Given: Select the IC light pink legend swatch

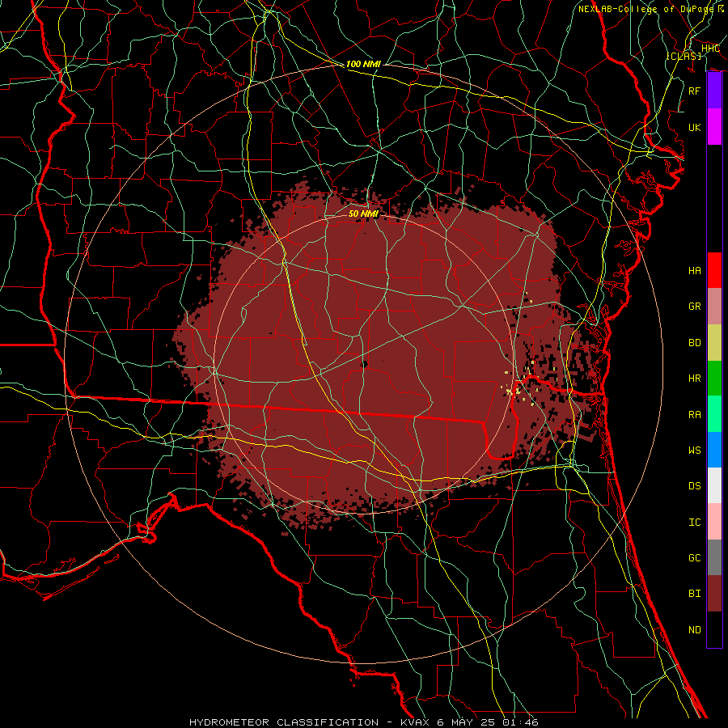Looking at the screenshot, I should (x=714, y=522).
